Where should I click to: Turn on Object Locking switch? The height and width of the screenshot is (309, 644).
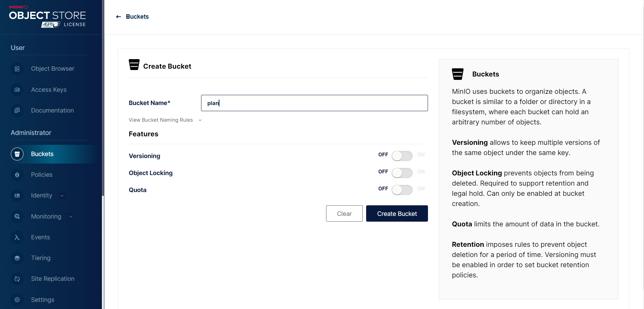402,173
